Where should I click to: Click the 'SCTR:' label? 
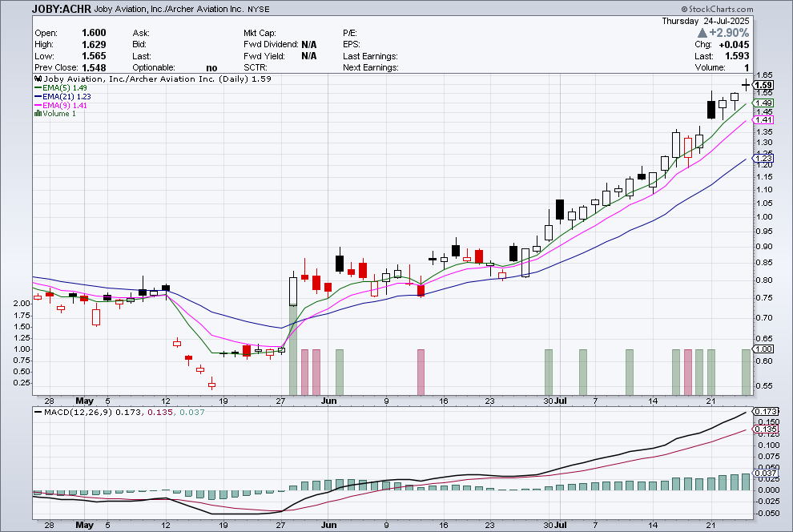click(256, 68)
